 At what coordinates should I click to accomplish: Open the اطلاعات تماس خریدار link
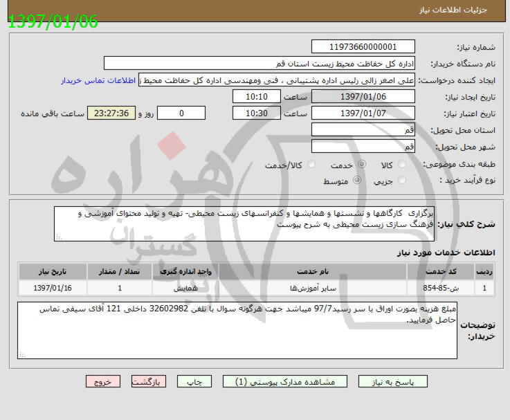[x=98, y=81]
